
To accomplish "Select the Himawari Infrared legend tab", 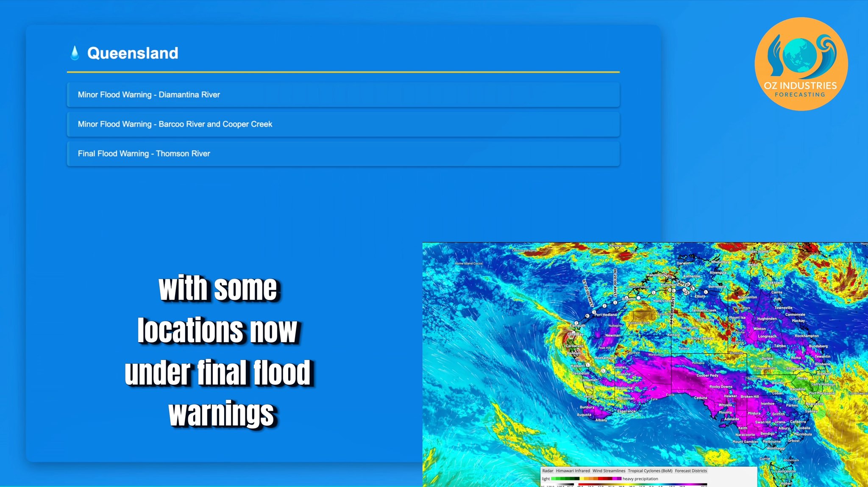I will (x=573, y=470).
